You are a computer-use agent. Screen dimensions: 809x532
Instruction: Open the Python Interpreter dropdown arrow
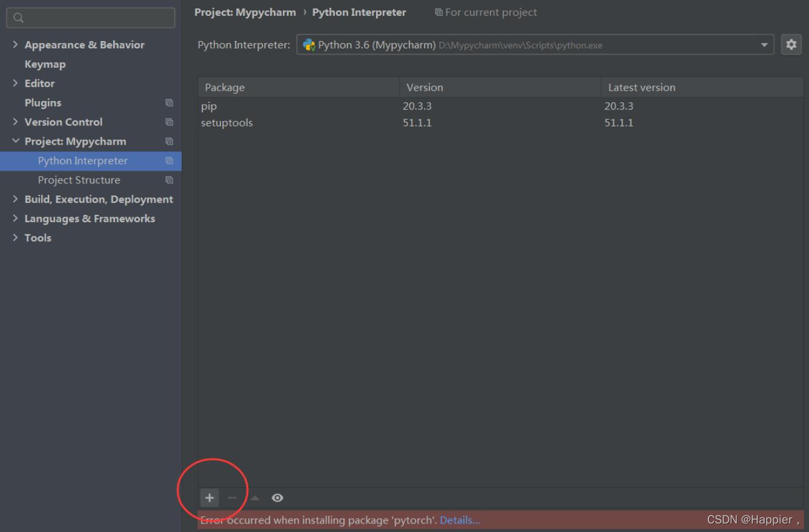764,45
